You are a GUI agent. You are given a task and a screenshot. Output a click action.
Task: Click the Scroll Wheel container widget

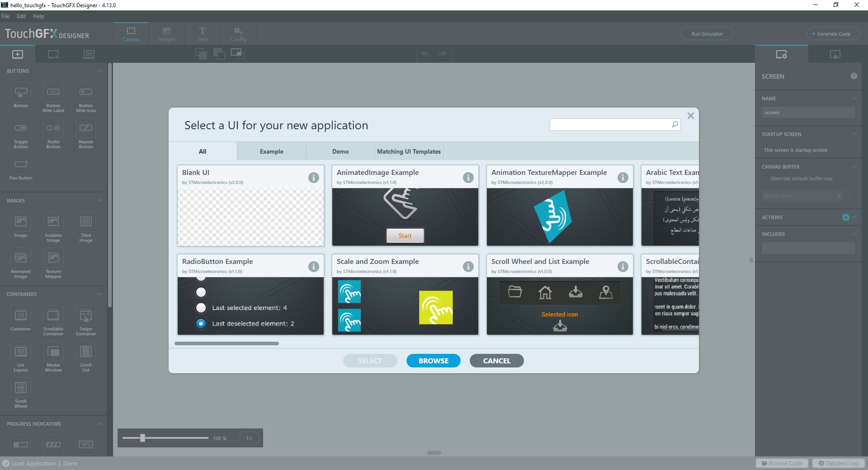click(21, 388)
